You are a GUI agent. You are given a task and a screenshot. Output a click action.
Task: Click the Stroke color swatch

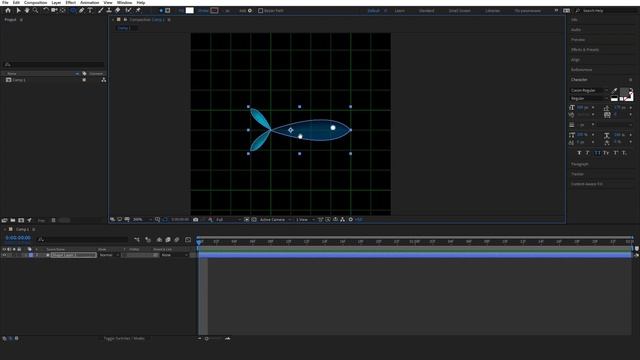point(214,11)
